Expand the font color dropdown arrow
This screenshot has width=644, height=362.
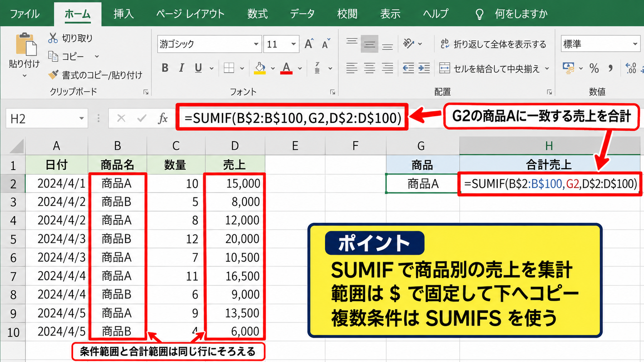click(x=300, y=68)
